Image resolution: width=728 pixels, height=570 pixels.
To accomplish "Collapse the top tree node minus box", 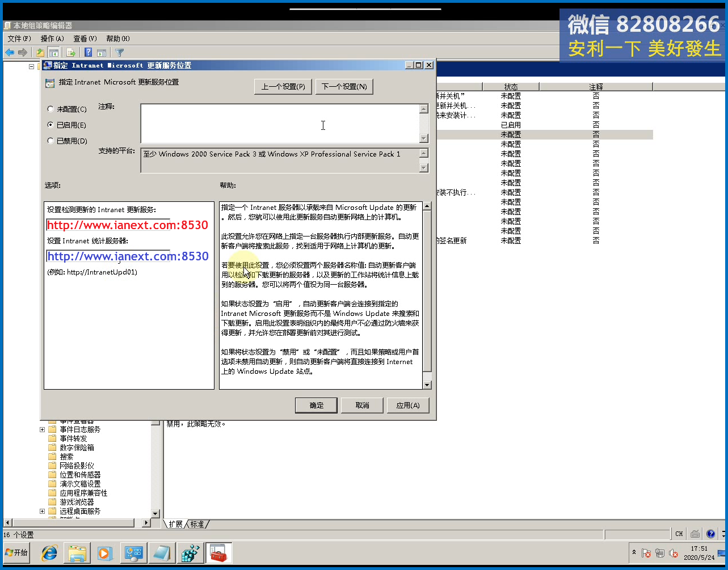I will pyautogui.click(x=32, y=66).
